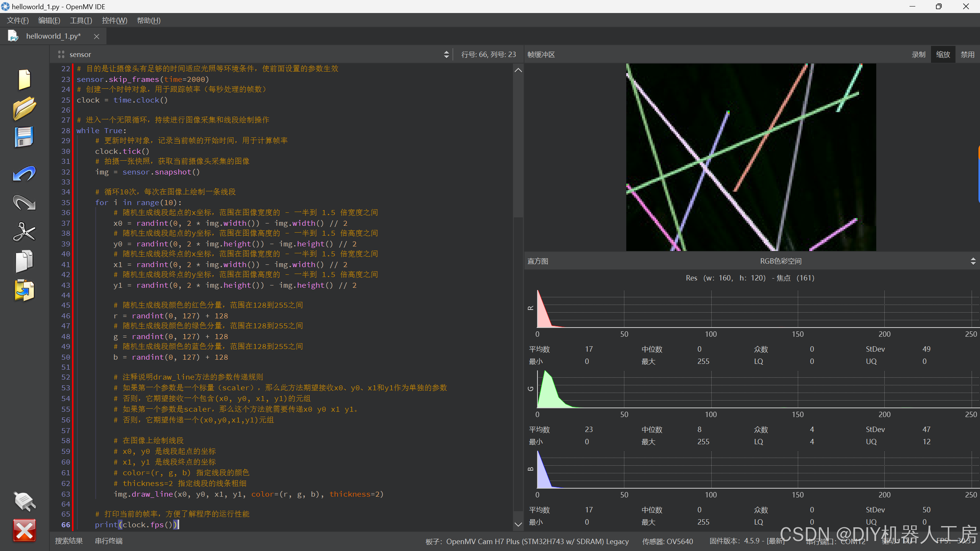Screen dimensions: 980x551
Task: Toggle the 缩放 zoom button
Action: point(943,55)
